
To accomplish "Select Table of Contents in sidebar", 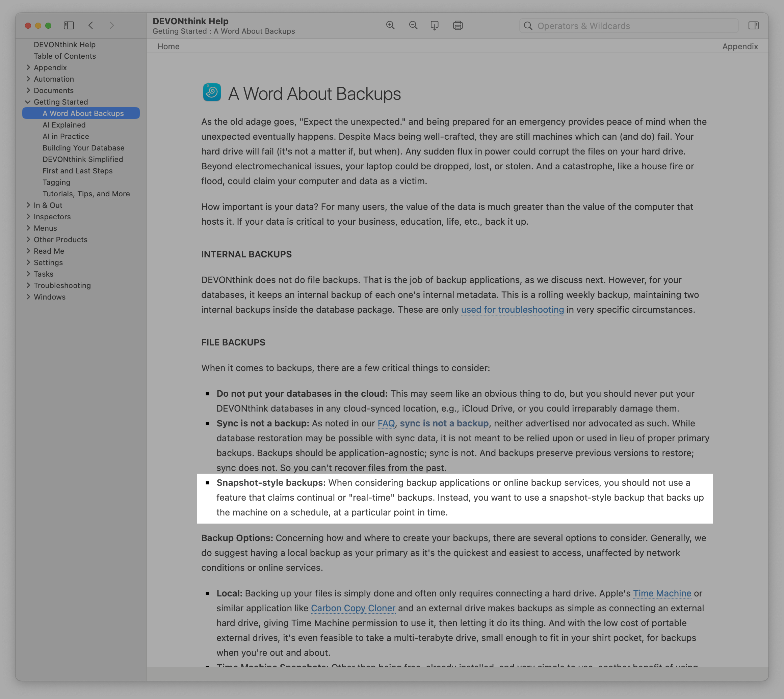I will (64, 56).
